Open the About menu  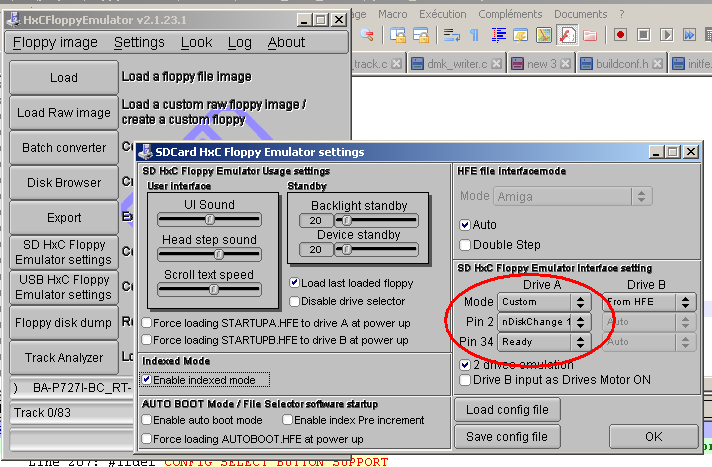coord(286,43)
